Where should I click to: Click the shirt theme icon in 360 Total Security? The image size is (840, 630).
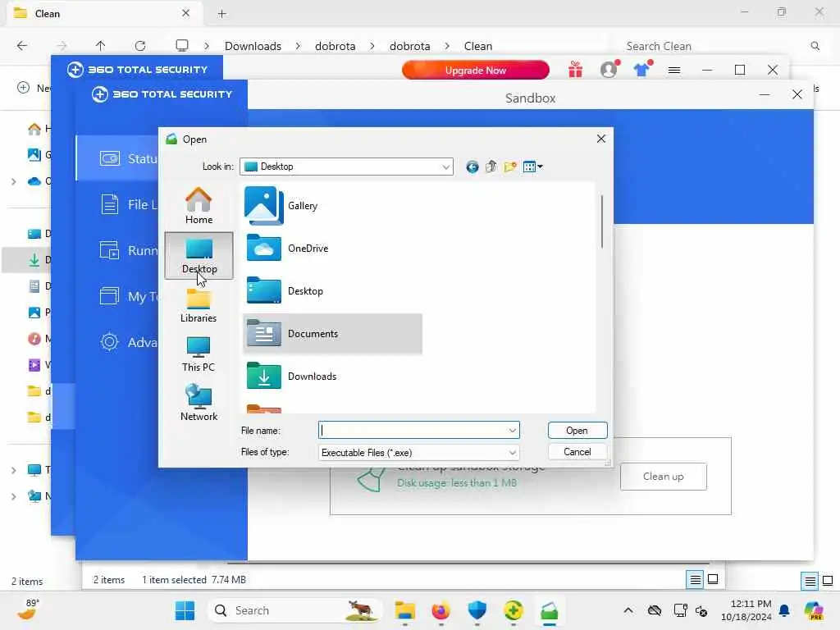(641, 70)
